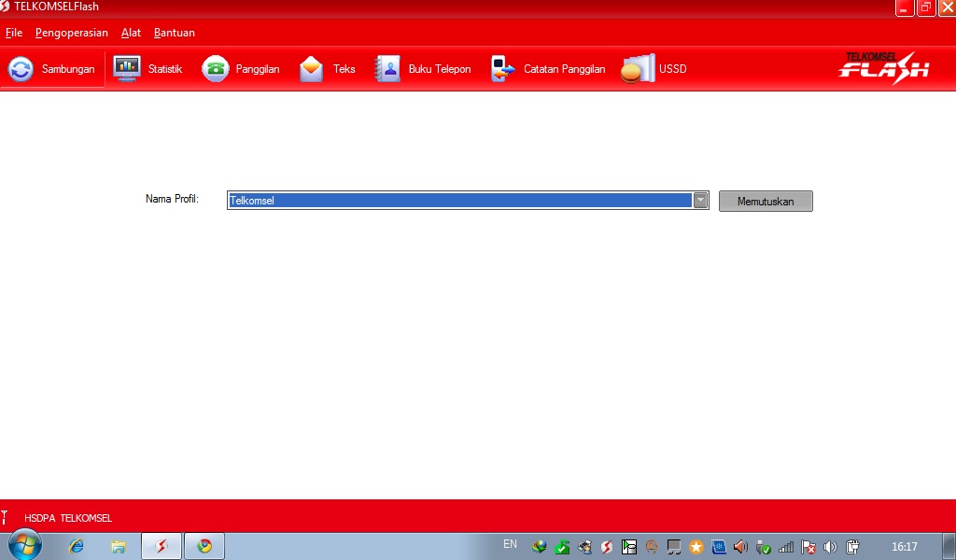View the Catatan Panggilan call log

click(x=546, y=68)
